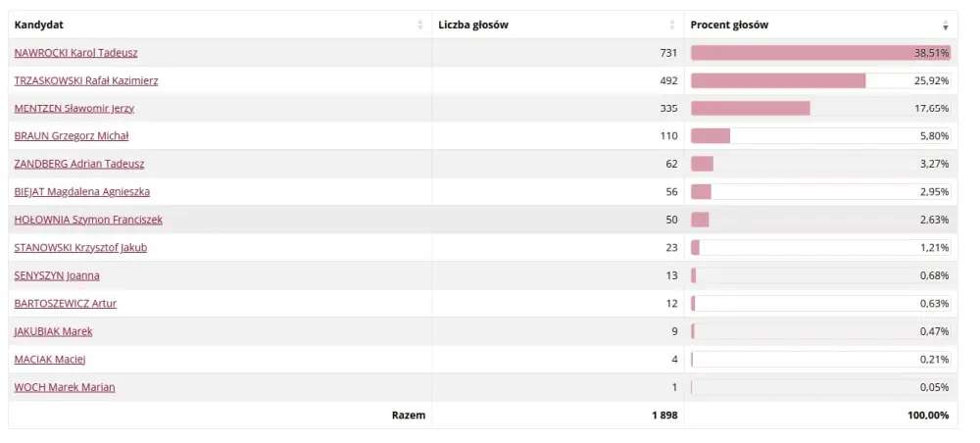The image size is (980, 443).
Task: Open MACIAK Maciej link
Action: pos(50,360)
